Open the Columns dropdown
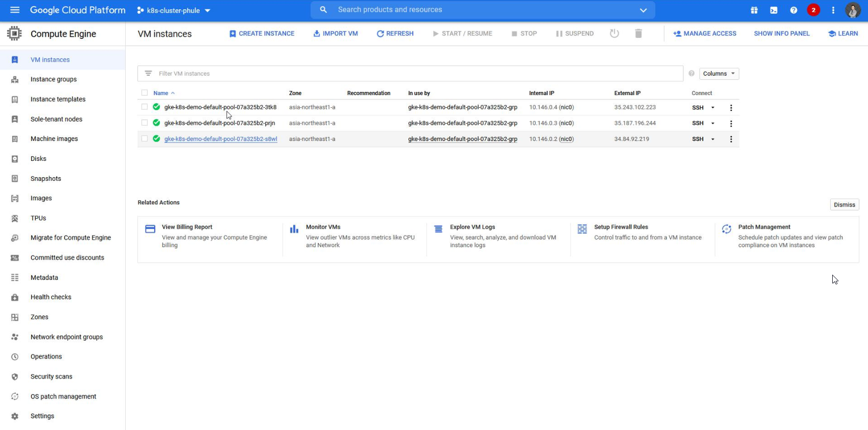 pos(719,74)
